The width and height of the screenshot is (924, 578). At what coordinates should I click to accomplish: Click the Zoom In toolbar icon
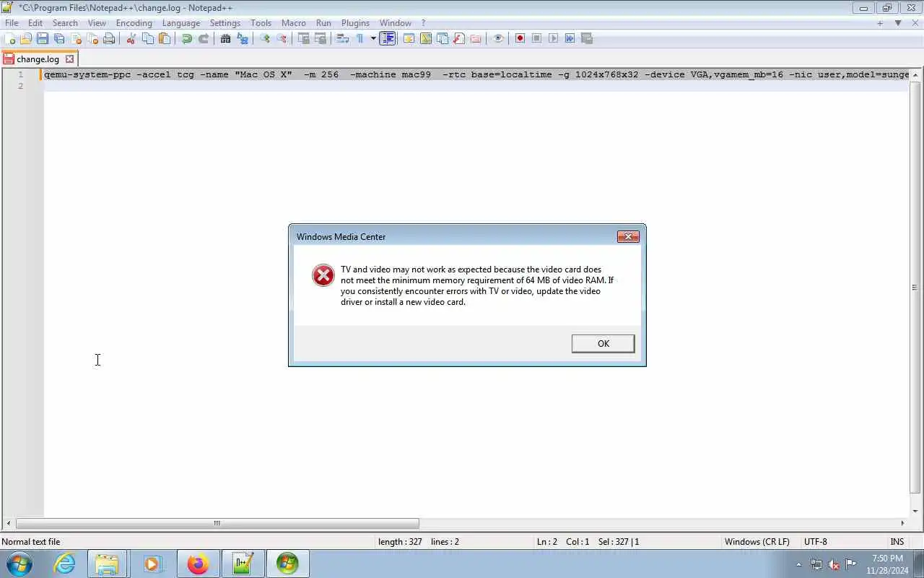[265, 38]
